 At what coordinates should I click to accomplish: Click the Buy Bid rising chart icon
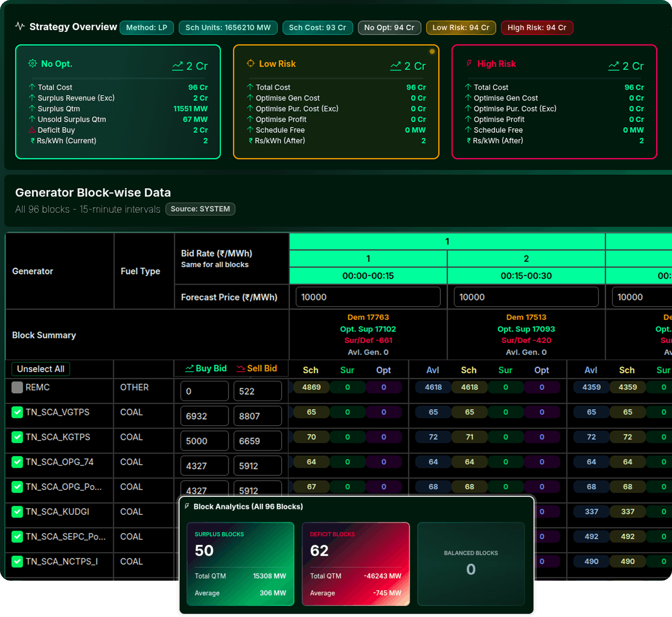pos(190,368)
